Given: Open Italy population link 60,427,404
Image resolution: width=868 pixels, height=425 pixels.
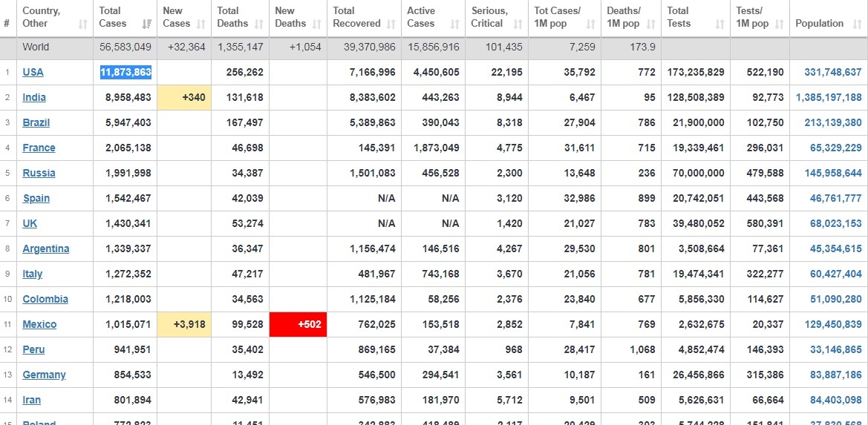Looking at the screenshot, I should pyautogui.click(x=836, y=274).
